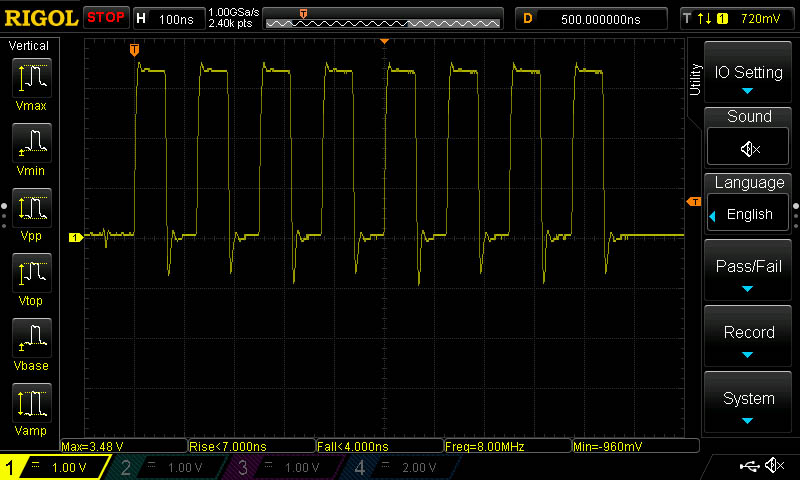Select channel 2 with 1.00 V scale
Image resolution: width=800 pixels, height=480 pixels.
(x=168, y=467)
